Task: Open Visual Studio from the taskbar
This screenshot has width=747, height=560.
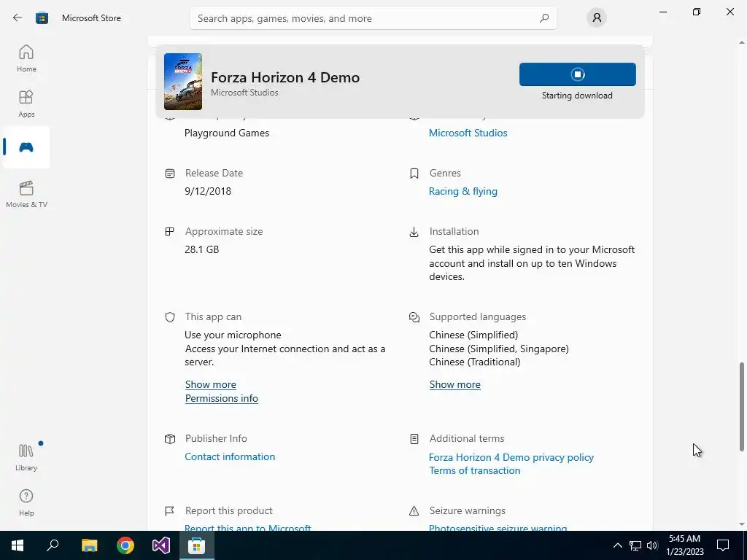Action: click(161, 545)
